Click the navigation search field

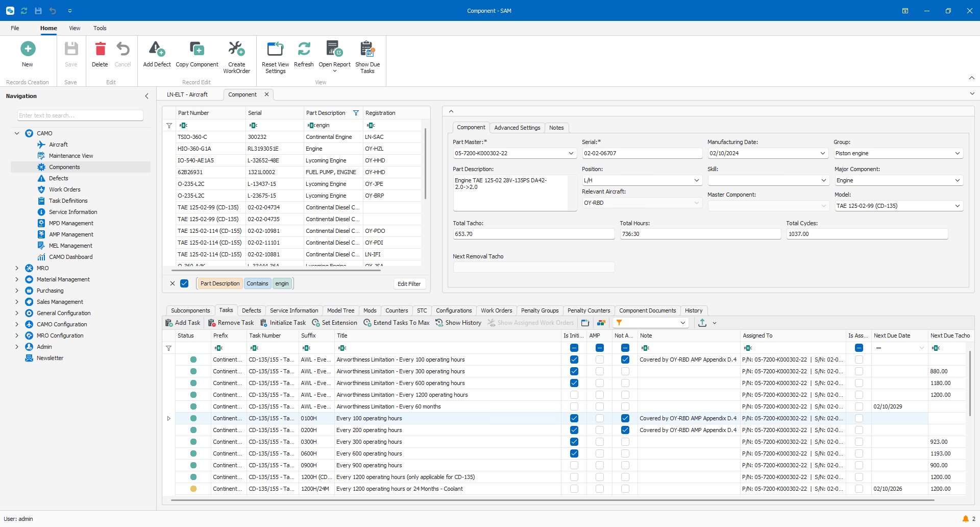pyautogui.click(x=80, y=115)
